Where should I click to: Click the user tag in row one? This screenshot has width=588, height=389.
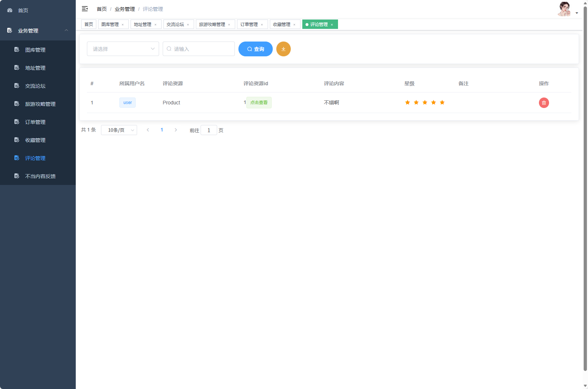tap(127, 103)
